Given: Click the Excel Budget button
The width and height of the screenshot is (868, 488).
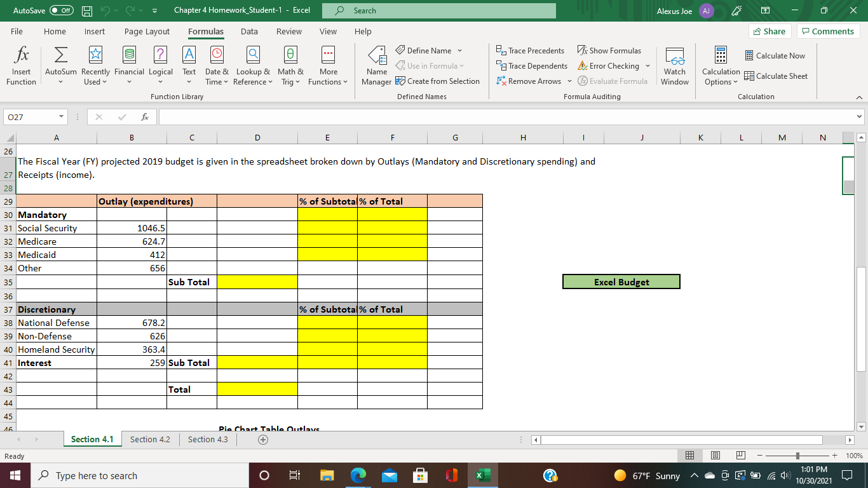Looking at the screenshot, I should click(621, 281).
